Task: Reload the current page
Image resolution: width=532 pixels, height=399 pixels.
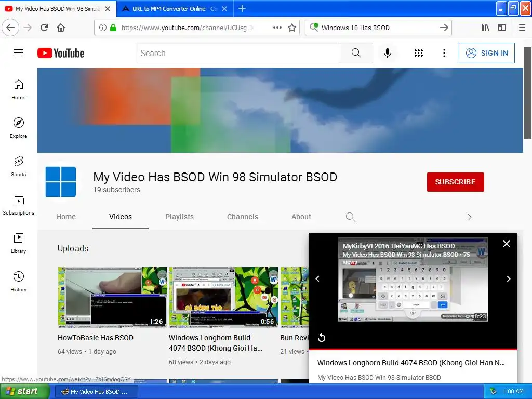Action: click(x=44, y=28)
